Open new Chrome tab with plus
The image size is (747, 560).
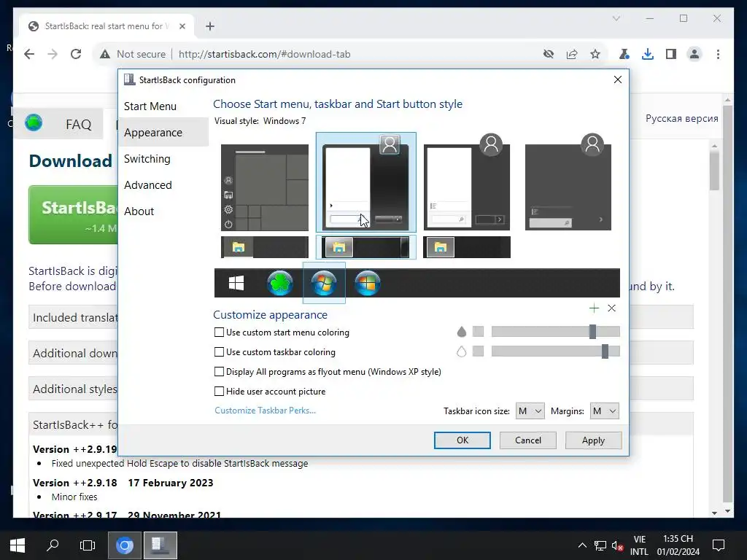click(210, 26)
